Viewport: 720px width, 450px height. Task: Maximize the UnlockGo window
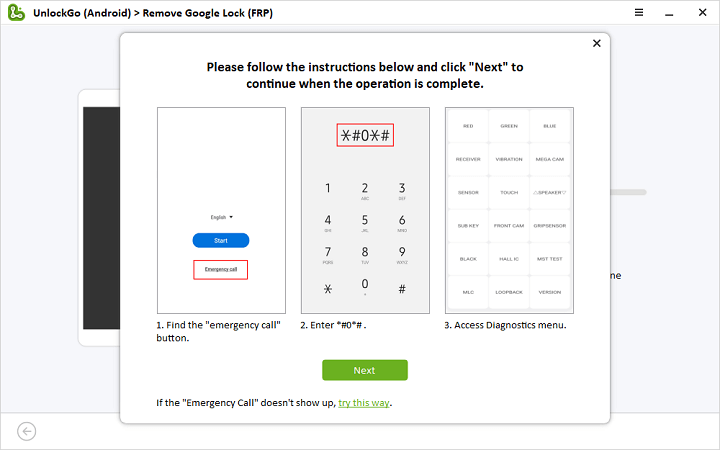tap(684, 12)
